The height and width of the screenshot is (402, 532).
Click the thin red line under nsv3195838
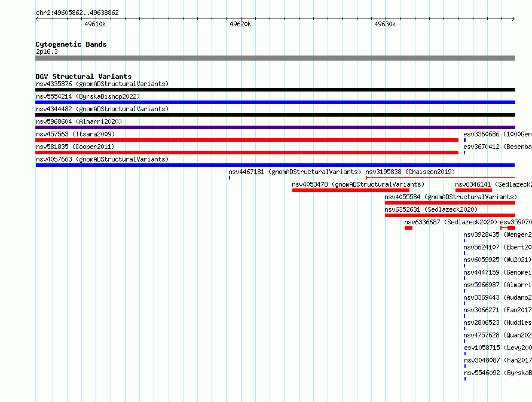tap(441, 177)
